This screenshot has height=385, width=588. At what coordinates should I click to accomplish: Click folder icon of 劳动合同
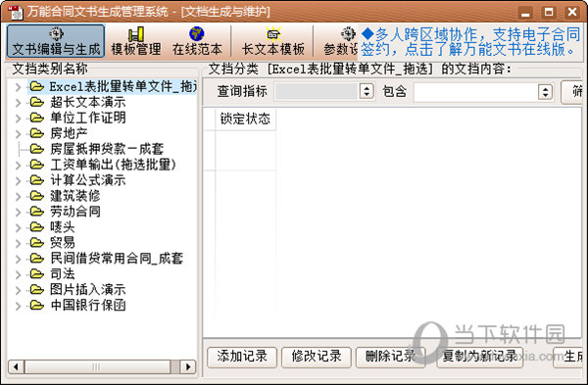pos(37,212)
